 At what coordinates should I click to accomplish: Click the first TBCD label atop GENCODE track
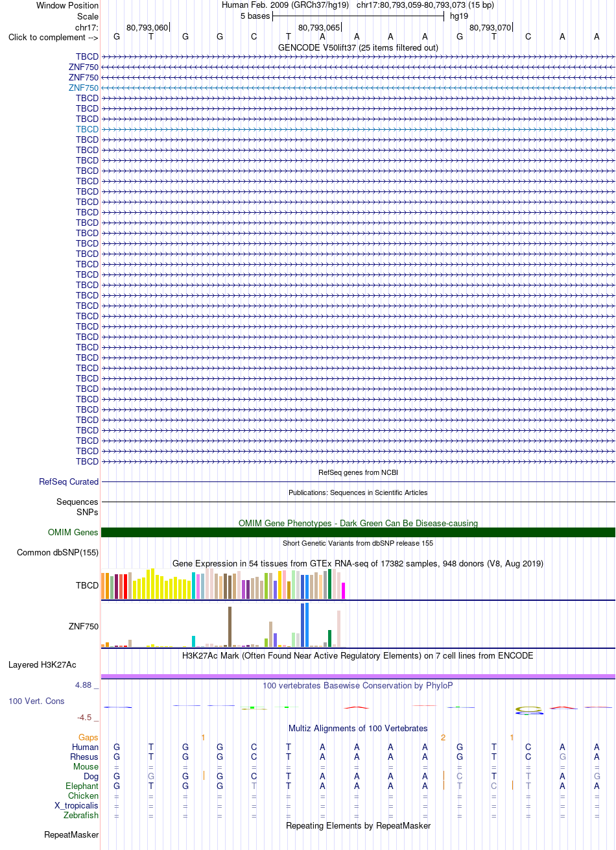coord(87,56)
